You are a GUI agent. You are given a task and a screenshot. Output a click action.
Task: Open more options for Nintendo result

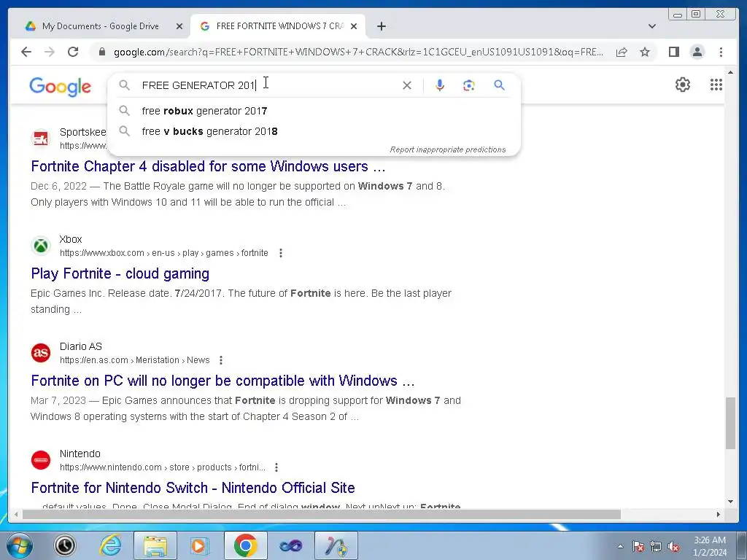(x=276, y=467)
